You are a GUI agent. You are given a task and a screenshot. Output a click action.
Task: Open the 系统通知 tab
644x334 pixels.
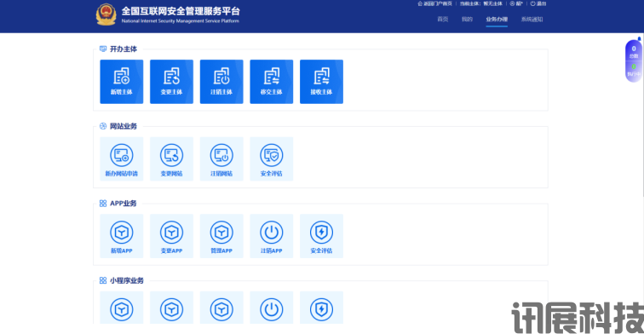point(532,20)
